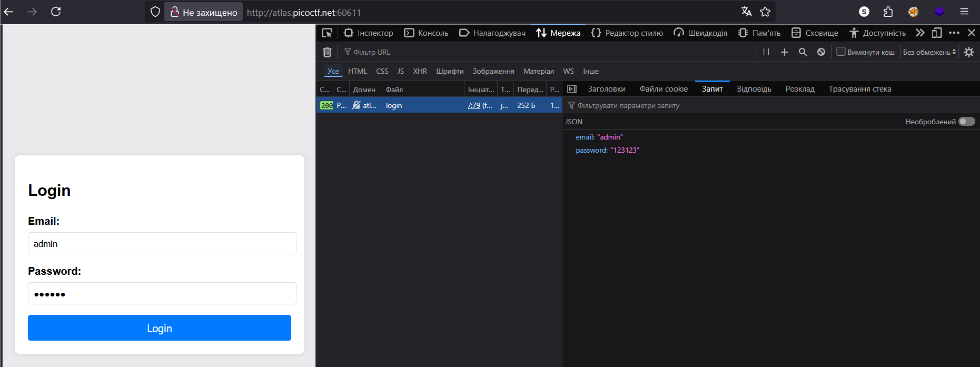Open the 'Консоль' tab
The height and width of the screenshot is (367, 980).
427,33
